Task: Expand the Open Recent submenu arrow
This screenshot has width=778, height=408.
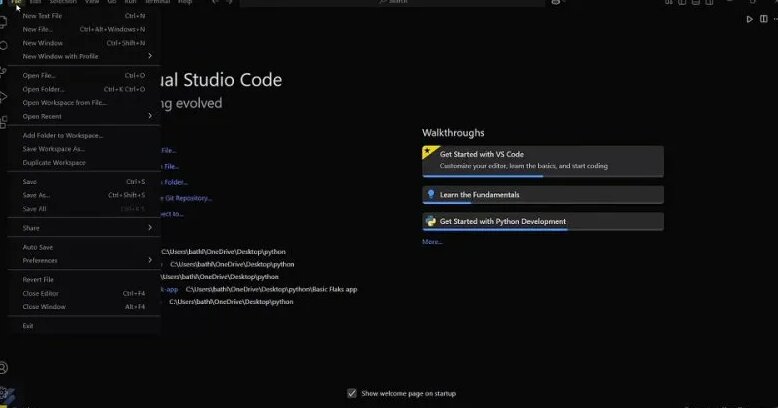Action: [x=150, y=116]
